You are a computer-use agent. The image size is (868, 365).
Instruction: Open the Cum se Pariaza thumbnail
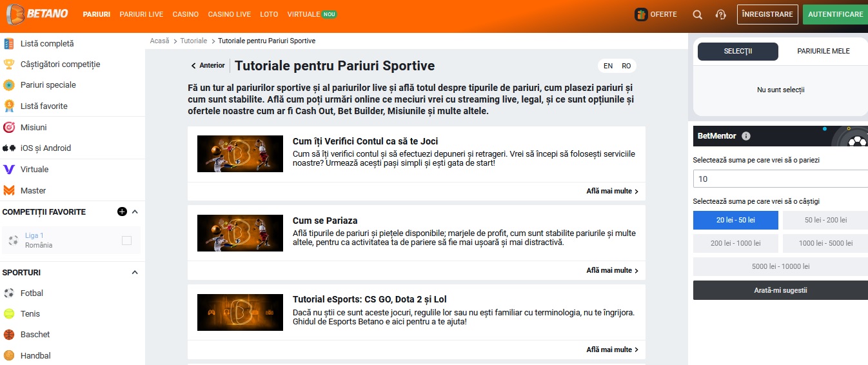(x=240, y=233)
